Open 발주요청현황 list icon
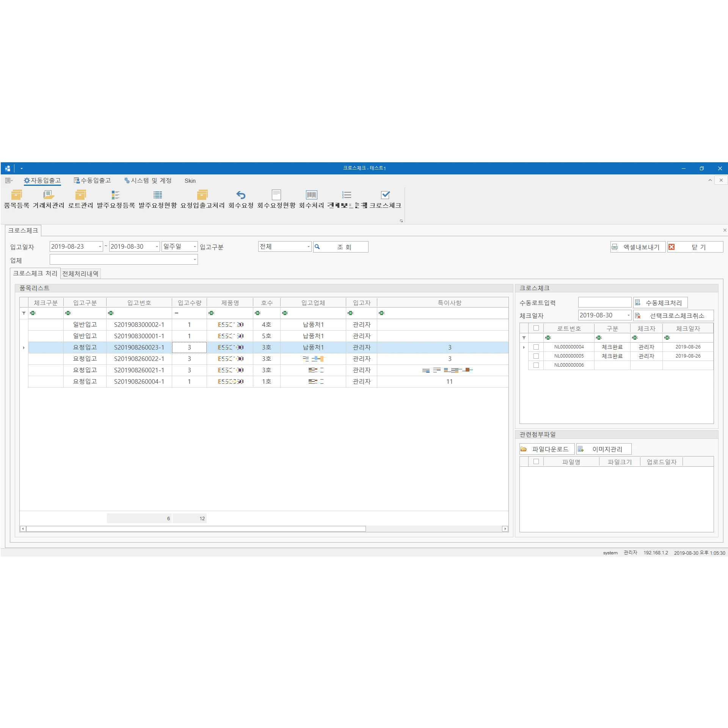 (x=157, y=195)
